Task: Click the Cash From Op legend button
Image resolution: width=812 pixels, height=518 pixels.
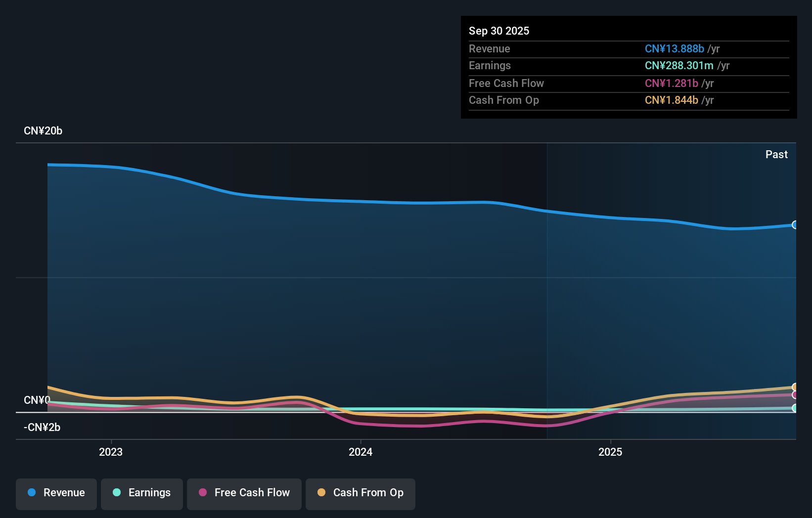Action: tap(361, 493)
